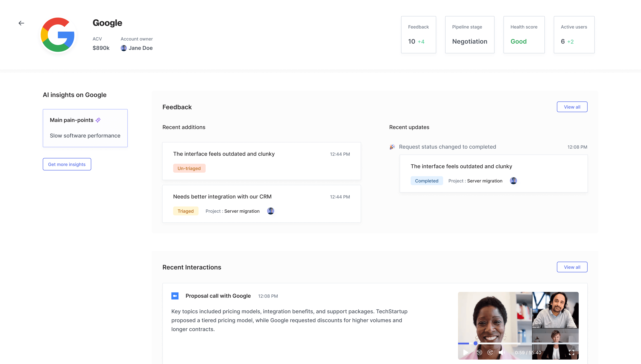Click the 'Slow software performance' pain-point text
Image resolution: width=641 pixels, height=364 pixels.
click(85, 136)
